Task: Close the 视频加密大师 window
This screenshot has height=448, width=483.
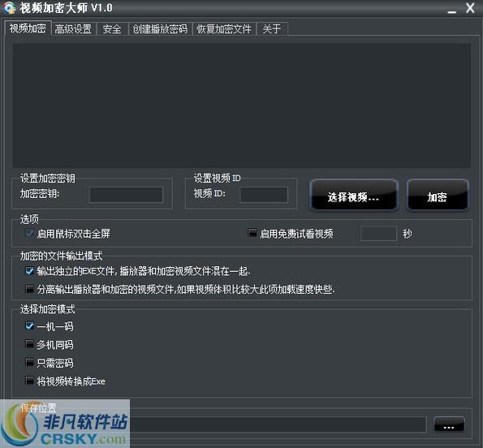Action: click(x=470, y=8)
